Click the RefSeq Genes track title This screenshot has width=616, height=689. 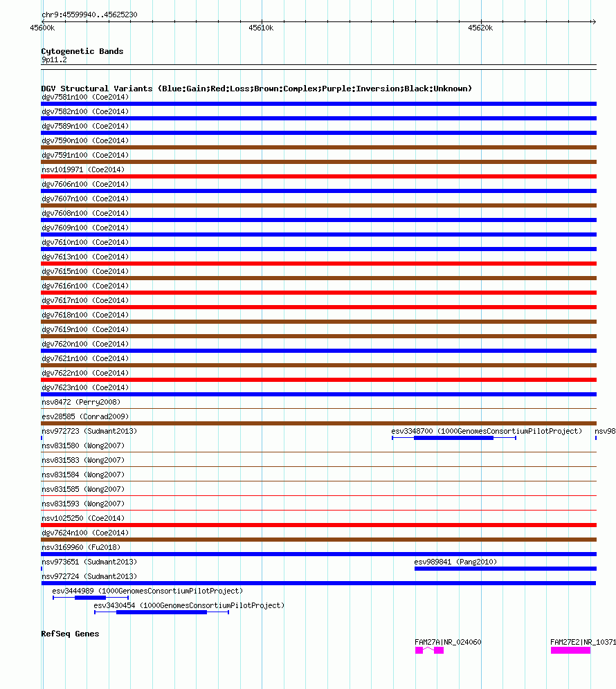(70, 634)
